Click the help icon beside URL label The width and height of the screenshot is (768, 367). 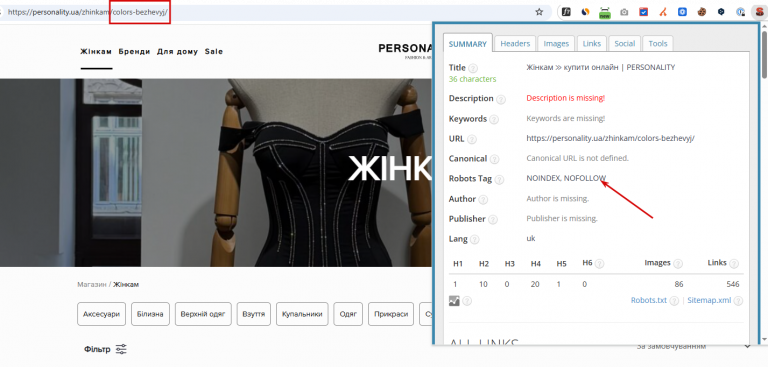pyautogui.click(x=472, y=140)
